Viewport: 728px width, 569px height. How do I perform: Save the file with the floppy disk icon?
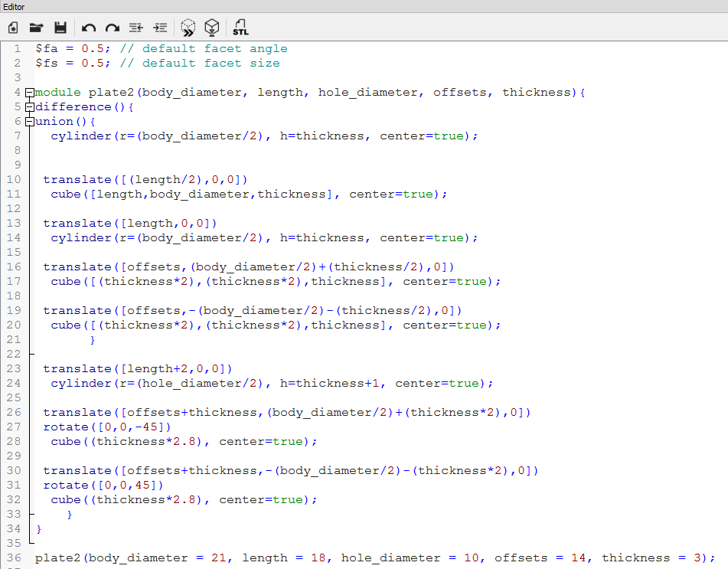pos(60,28)
